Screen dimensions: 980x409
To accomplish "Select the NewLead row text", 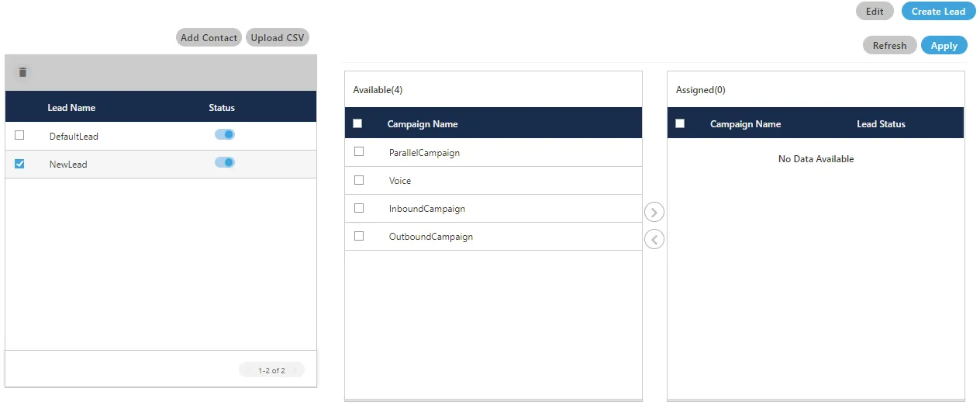I will pos(68,165).
